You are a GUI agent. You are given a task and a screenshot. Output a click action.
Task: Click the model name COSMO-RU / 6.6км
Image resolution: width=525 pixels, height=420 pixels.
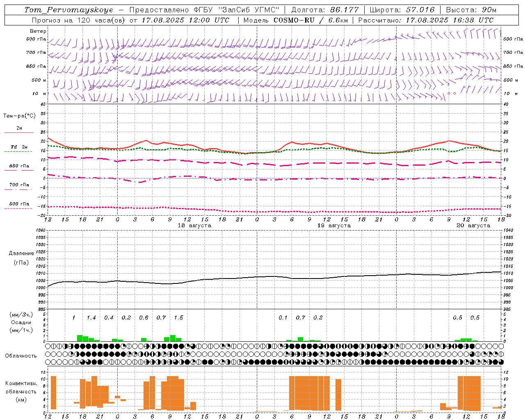point(310,20)
